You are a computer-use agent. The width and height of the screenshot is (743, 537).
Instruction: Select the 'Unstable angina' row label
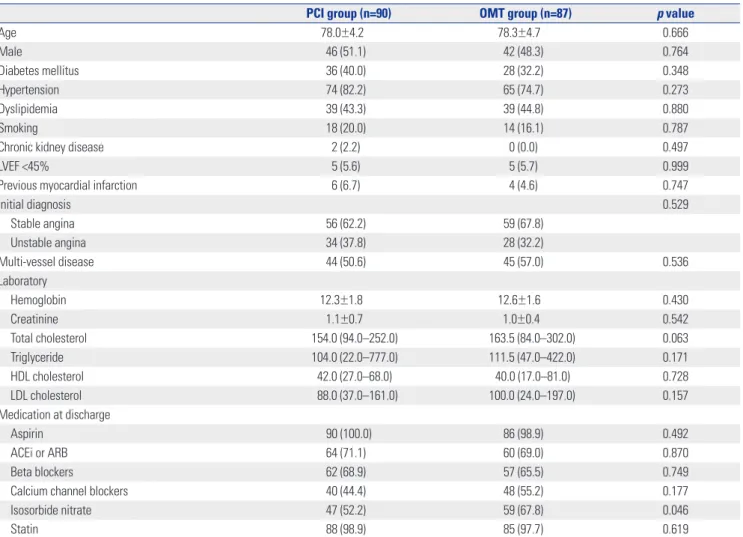pos(48,243)
